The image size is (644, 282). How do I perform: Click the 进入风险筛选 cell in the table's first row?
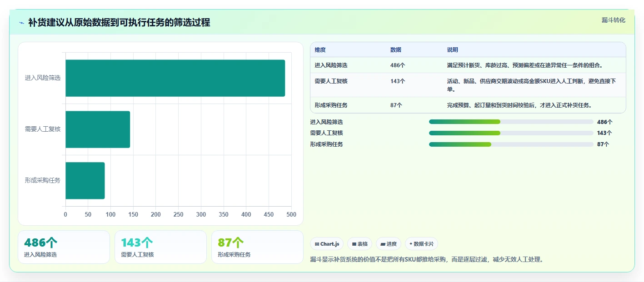[331, 65]
